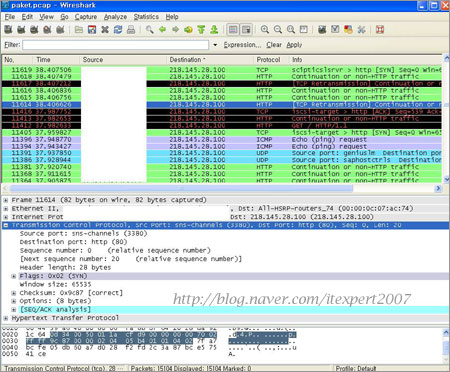Go to packet number icon
The height and width of the screenshot is (372, 450).
coord(188,30)
